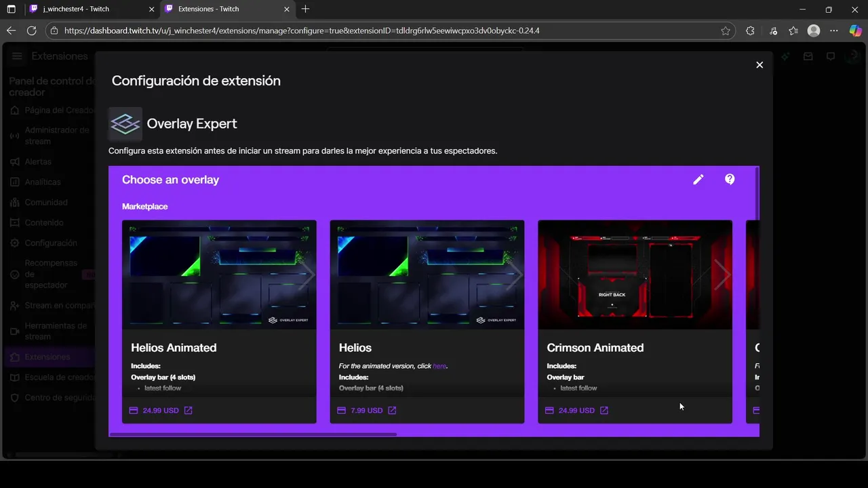Click the address bar URL

[302, 30]
